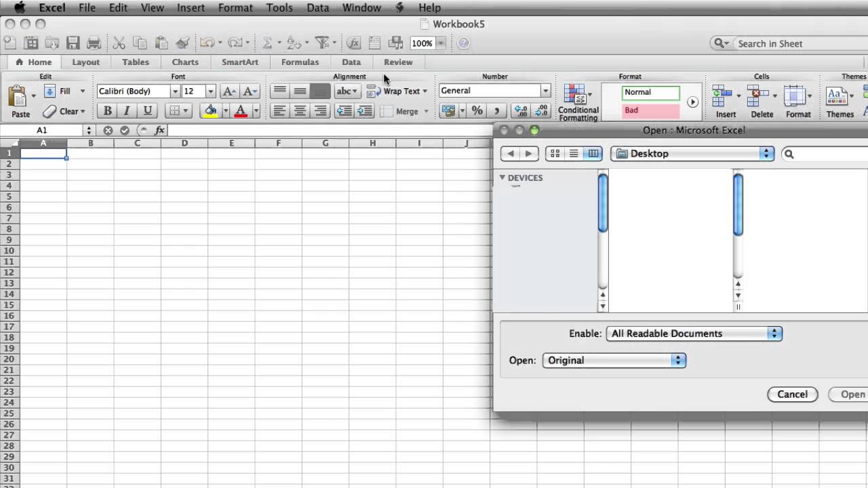The image size is (868, 488).
Task: Collapse the DEVICES section in the sidebar
Action: pyautogui.click(x=502, y=177)
